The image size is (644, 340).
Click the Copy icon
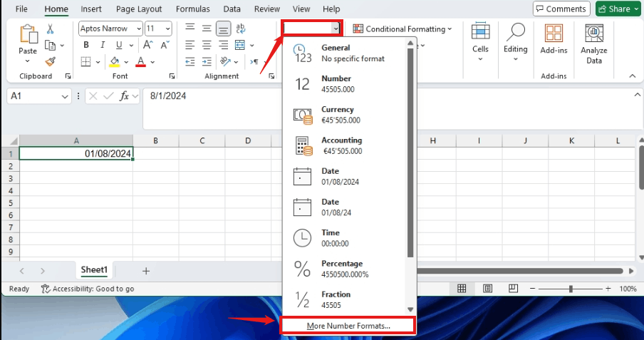(50, 45)
